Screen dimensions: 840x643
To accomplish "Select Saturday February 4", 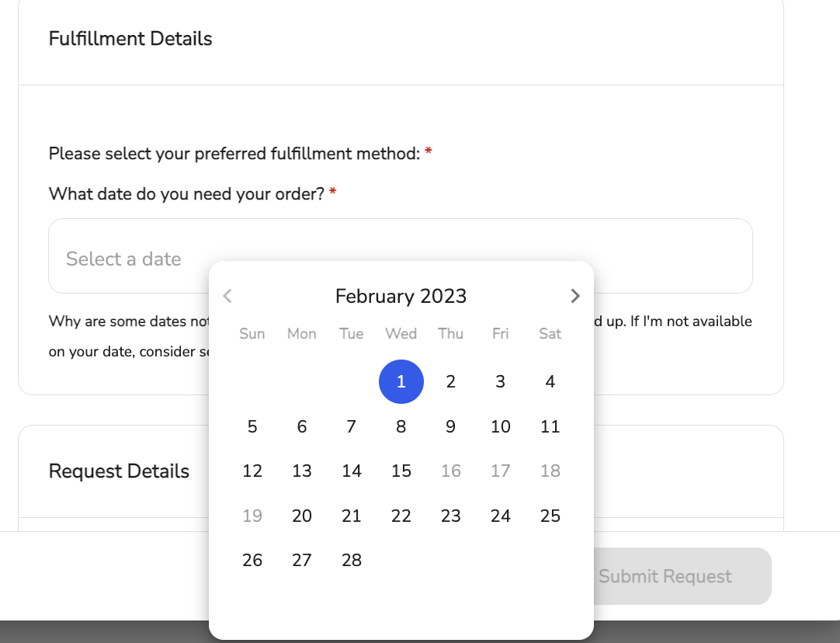I will (x=550, y=381).
